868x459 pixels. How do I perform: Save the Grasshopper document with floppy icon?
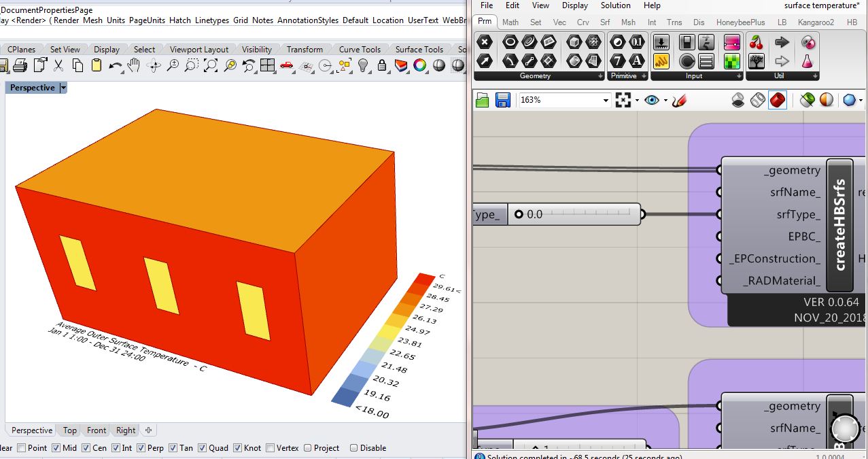[503, 101]
